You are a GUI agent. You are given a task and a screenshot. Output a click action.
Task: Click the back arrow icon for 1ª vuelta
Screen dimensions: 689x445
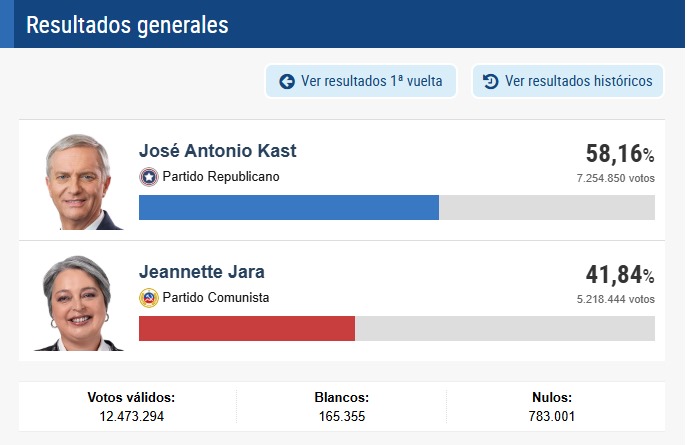[x=287, y=81]
